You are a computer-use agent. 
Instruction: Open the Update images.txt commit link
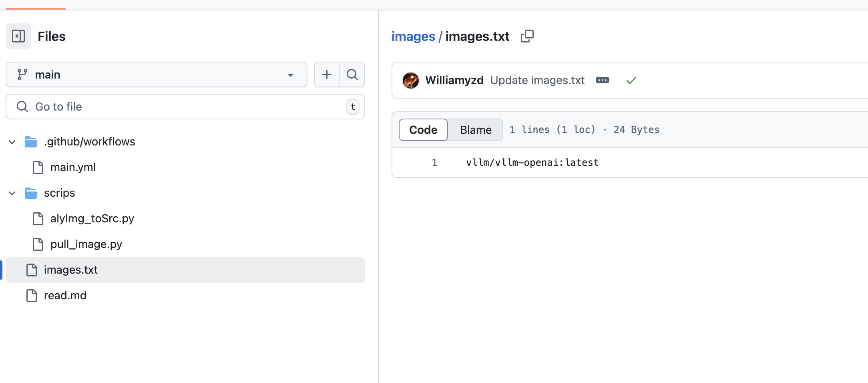pos(537,81)
